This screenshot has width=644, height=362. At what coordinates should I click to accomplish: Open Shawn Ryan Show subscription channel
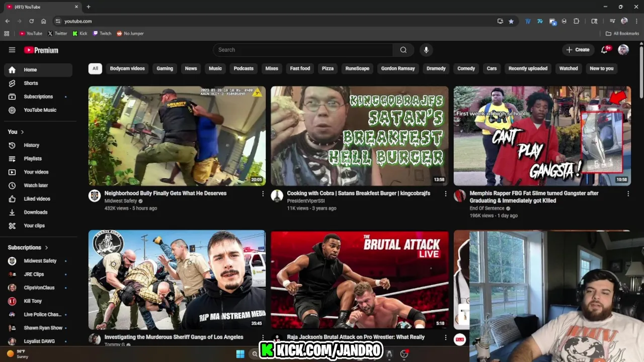(38, 328)
